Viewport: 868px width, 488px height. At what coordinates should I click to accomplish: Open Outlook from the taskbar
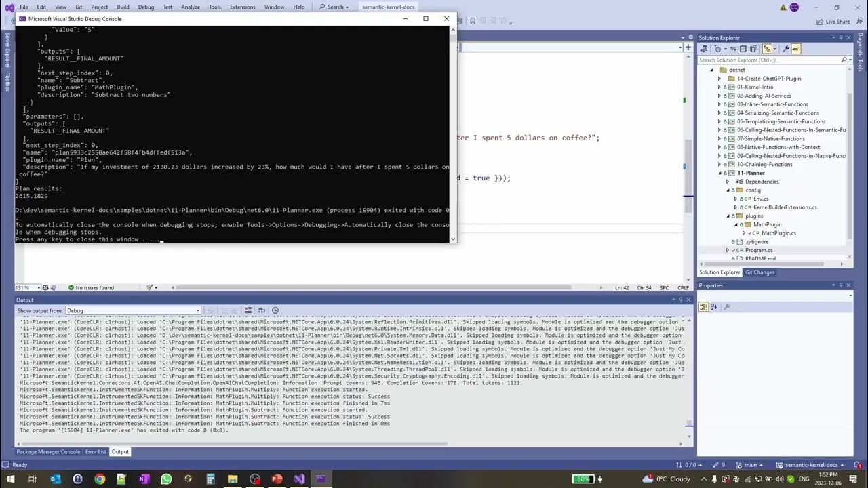[x=55, y=479]
